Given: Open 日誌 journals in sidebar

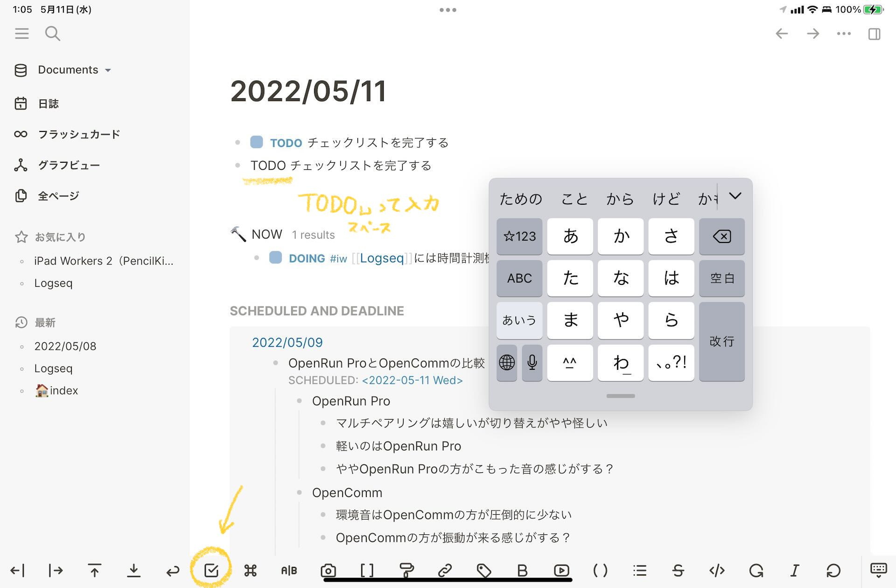Looking at the screenshot, I should pos(48,104).
